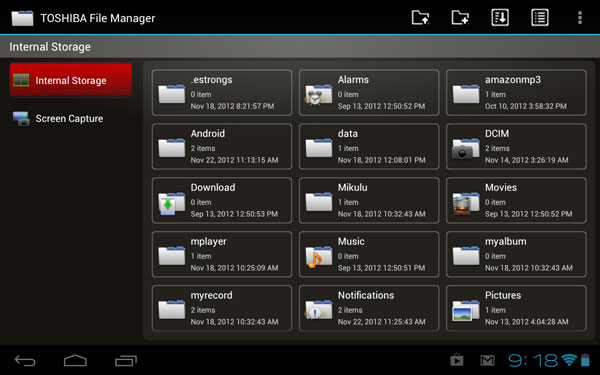
Task: Click date 'Sep 13, 2012 12:50:51 PM'
Action: [381, 268]
